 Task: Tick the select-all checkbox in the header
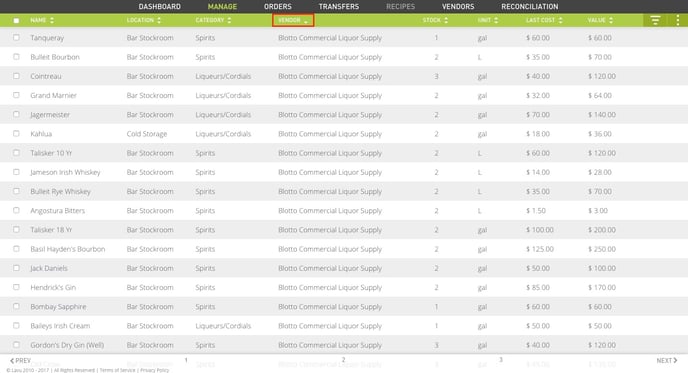(16, 21)
